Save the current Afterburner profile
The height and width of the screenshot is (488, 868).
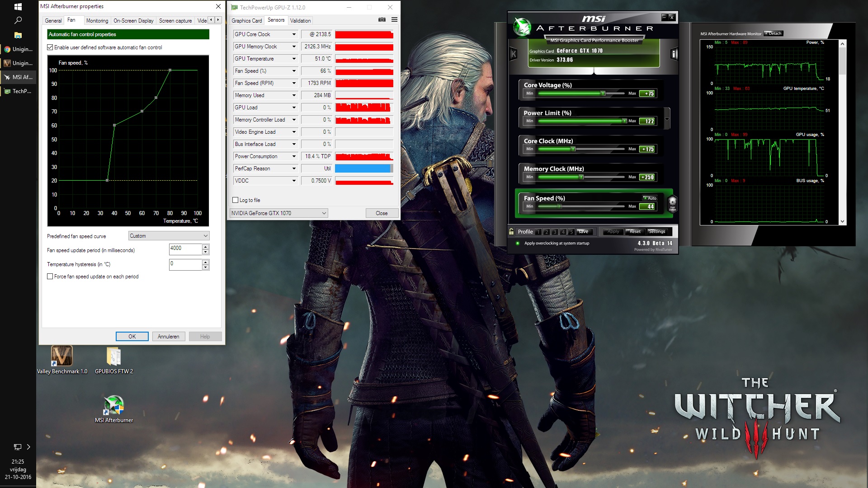(x=584, y=232)
